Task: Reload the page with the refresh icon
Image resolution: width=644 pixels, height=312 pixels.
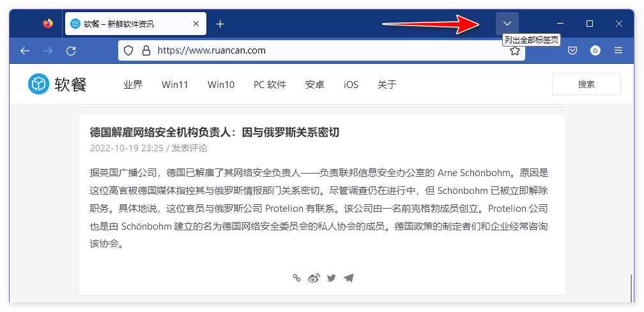Action: [71, 50]
